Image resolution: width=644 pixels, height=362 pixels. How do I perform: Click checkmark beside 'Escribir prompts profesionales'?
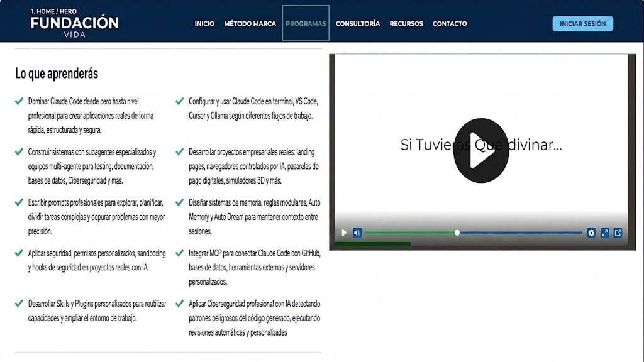pos(19,202)
